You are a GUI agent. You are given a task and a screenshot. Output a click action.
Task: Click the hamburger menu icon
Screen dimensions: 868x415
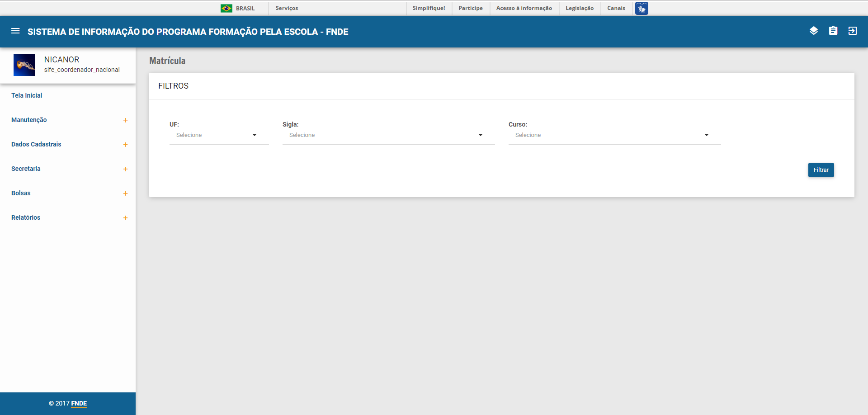(x=15, y=31)
